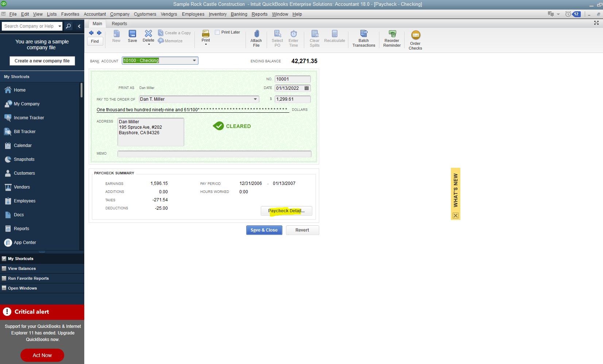This screenshot has height=364, width=603.
Task: Open the Banking menu
Action: [239, 14]
